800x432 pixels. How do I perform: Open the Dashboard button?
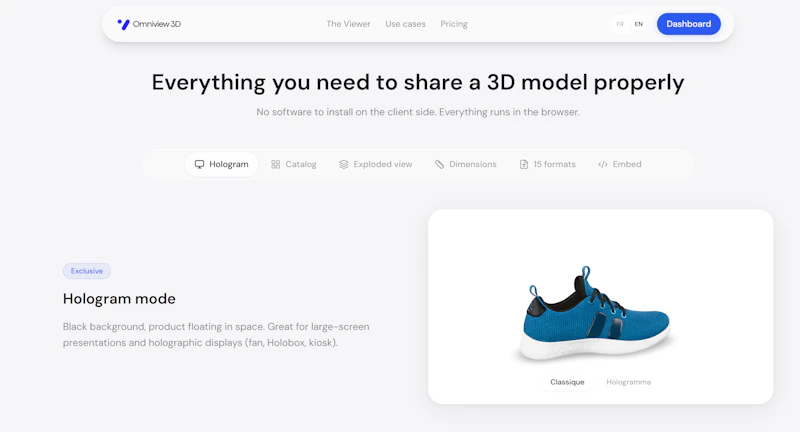pyautogui.click(x=689, y=24)
